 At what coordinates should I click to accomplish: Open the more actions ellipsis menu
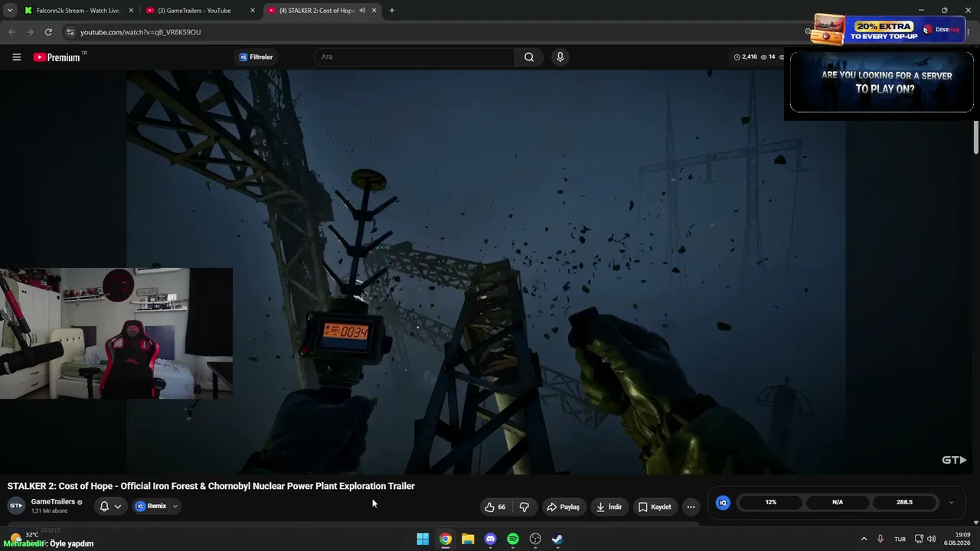691,507
